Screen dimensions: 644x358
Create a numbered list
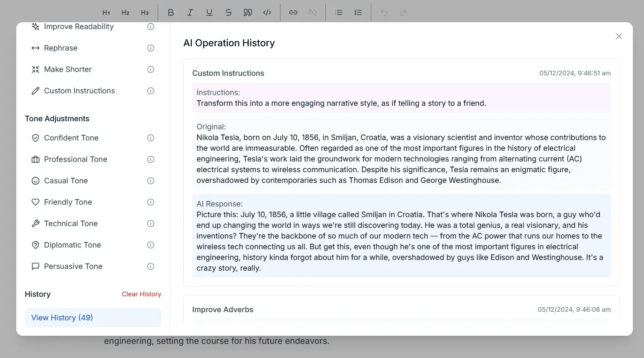point(358,12)
